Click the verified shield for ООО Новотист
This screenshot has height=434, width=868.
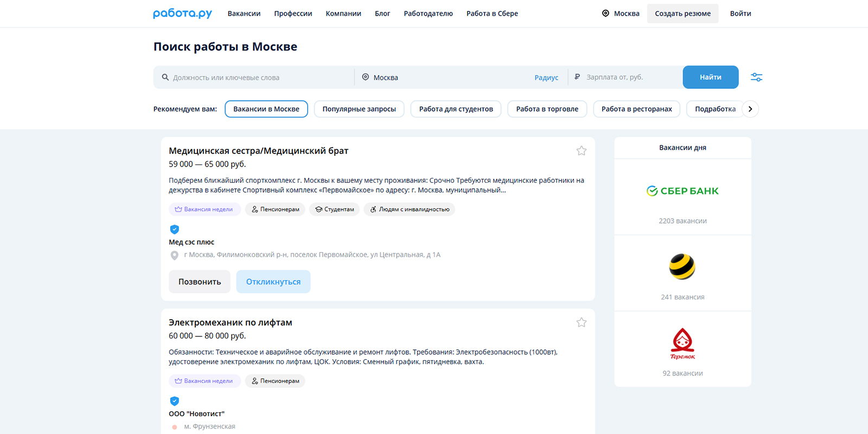pyautogui.click(x=175, y=401)
